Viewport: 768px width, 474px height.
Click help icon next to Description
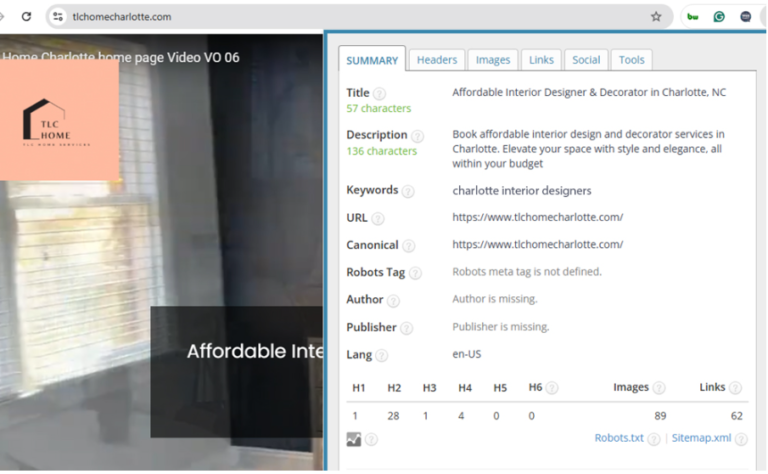[x=417, y=136]
